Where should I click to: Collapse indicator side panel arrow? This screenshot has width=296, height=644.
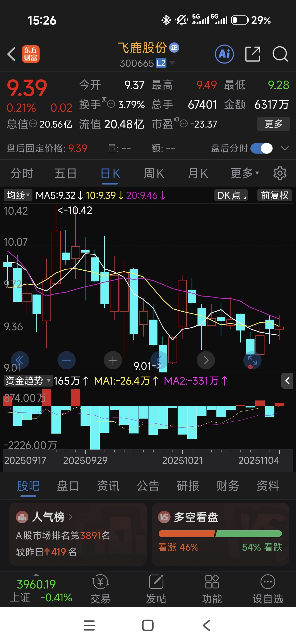[x=287, y=381]
